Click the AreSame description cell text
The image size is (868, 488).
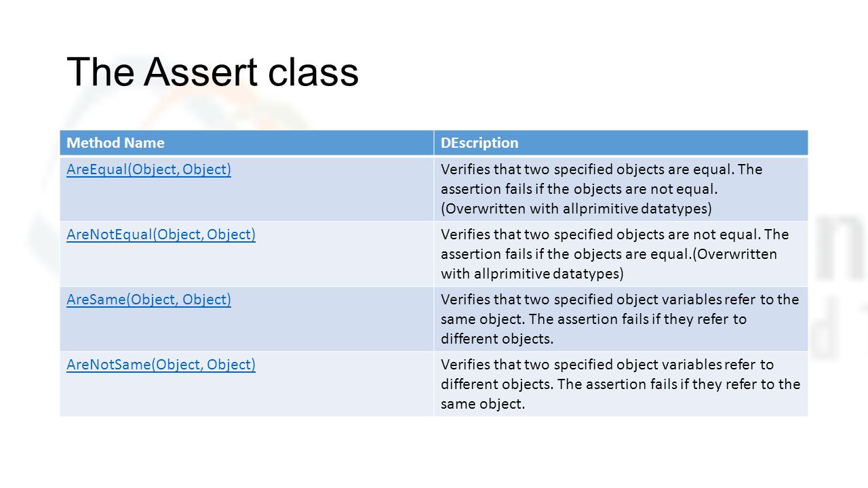coord(620,319)
